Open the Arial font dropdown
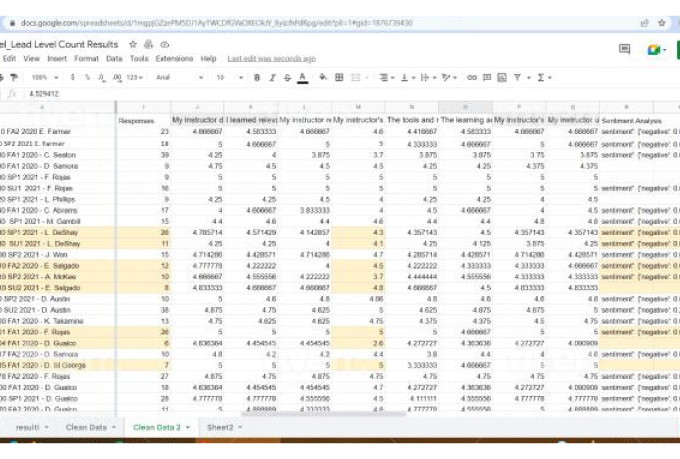The width and height of the screenshot is (680, 459). coord(179,77)
